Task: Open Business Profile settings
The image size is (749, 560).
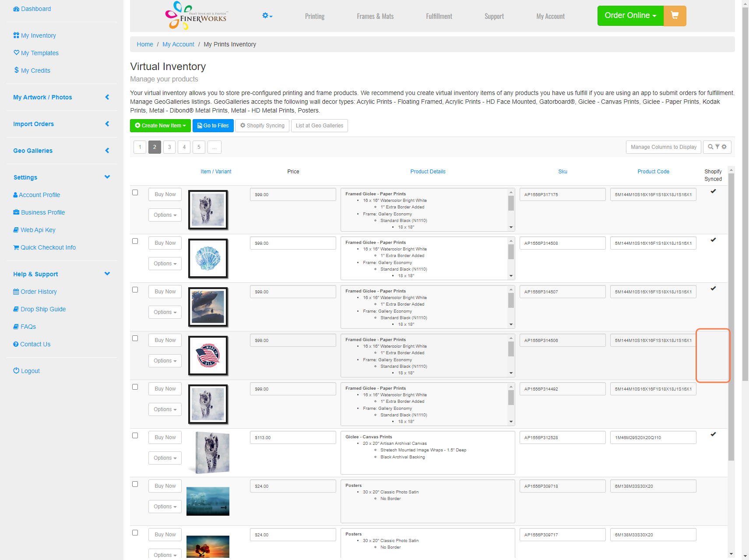Action: [39, 212]
